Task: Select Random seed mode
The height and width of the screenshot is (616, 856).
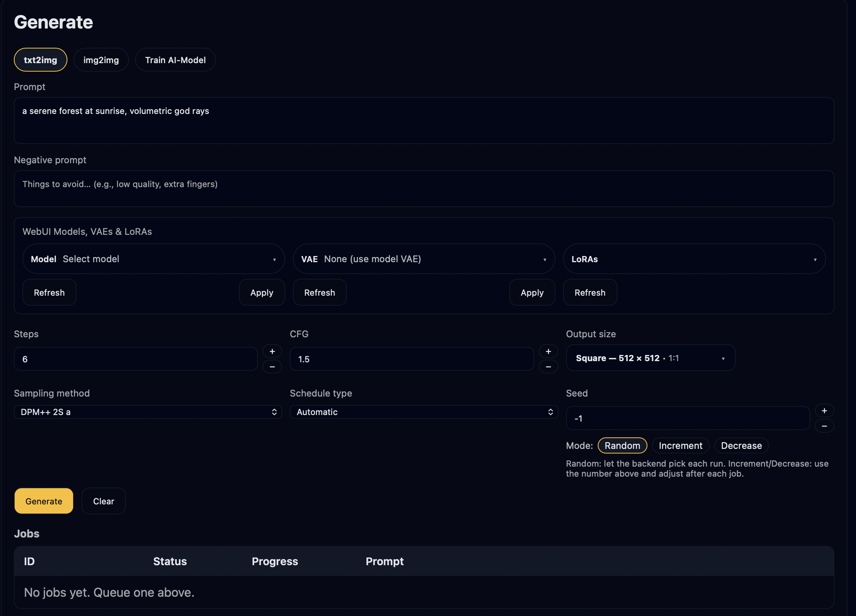Action: tap(622, 445)
